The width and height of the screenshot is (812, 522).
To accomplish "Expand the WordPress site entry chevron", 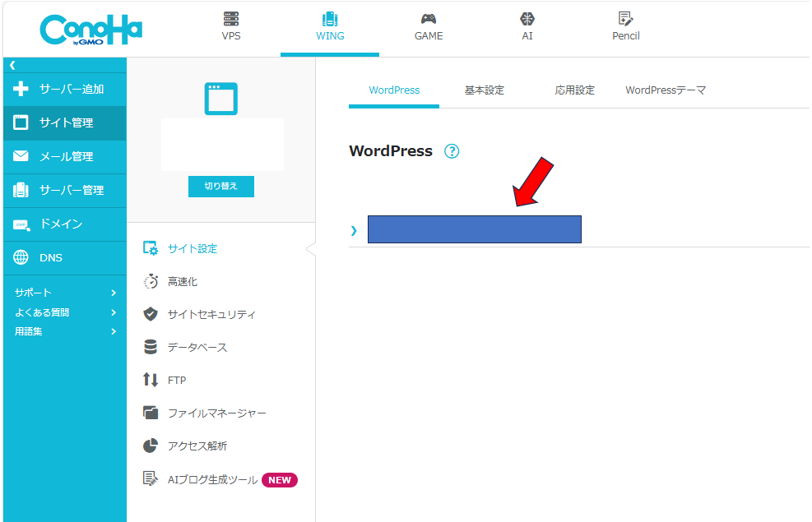I will click(354, 230).
